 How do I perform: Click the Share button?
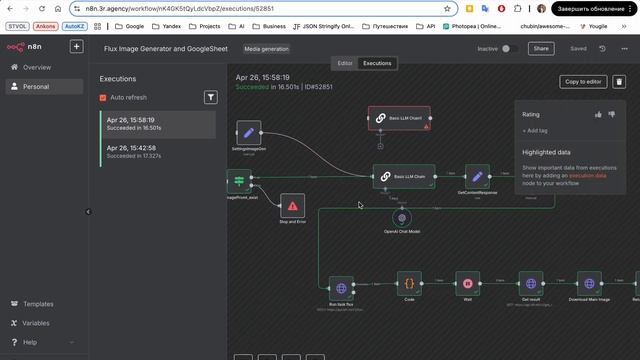[541, 49]
